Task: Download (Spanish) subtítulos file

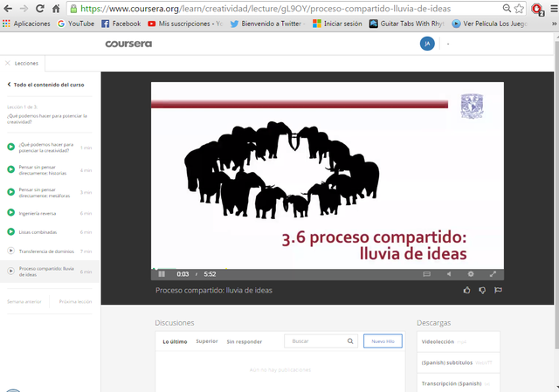Action: click(459, 363)
